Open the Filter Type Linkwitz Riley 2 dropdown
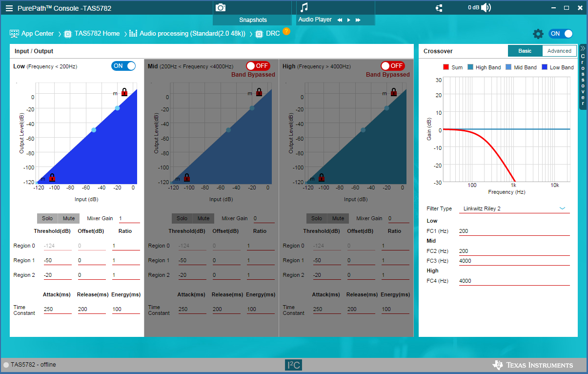The width and height of the screenshot is (588, 374). point(514,208)
